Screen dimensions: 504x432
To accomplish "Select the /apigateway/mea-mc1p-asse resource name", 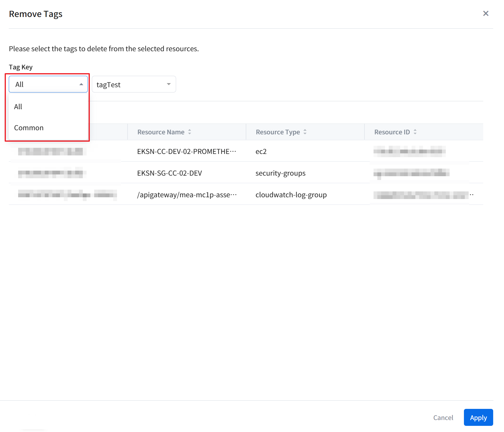I will coord(186,195).
